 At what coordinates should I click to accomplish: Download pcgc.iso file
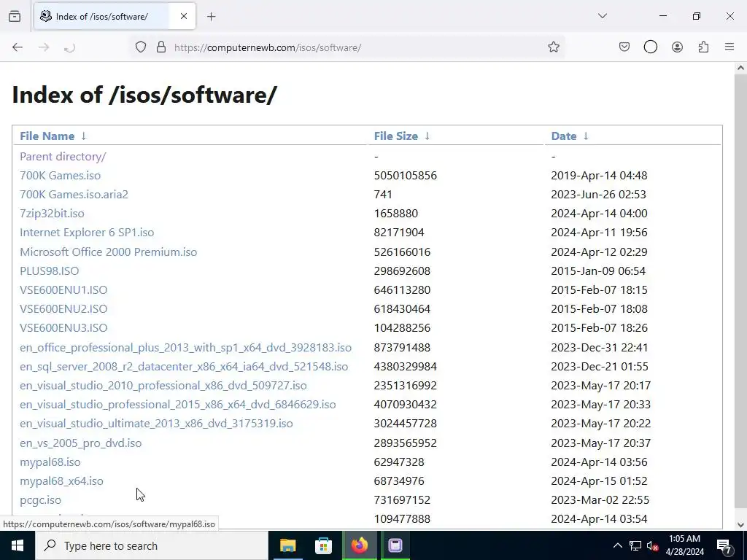[x=41, y=500]
